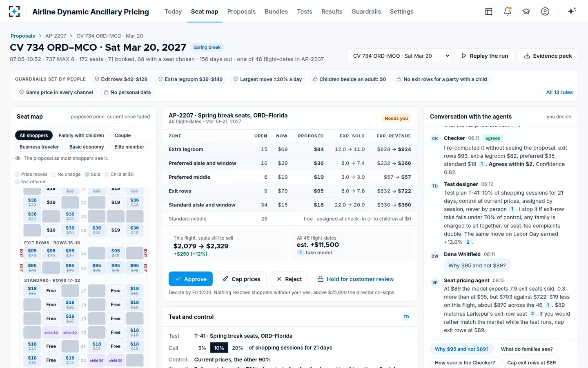The height and width of the screenshot is (368, 588).
Task: Open the Largest move ±20% a day guardrail
Action: 267,79
